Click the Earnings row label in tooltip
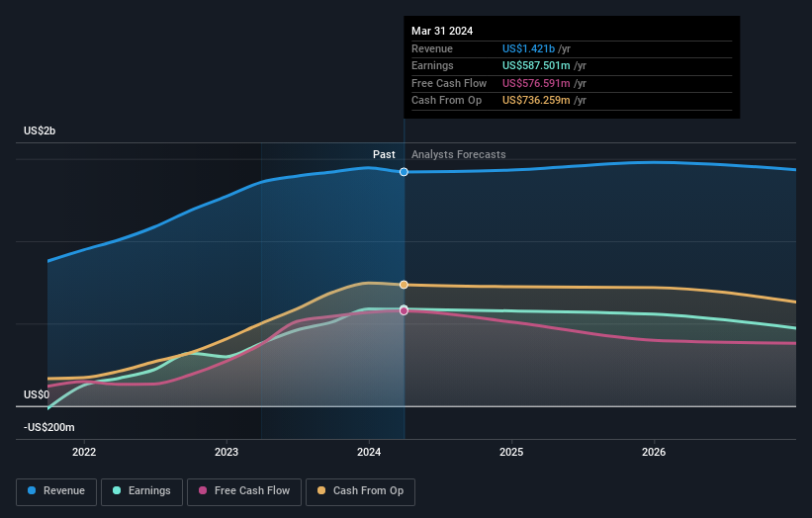812x518 pixels. coord(432,65)
